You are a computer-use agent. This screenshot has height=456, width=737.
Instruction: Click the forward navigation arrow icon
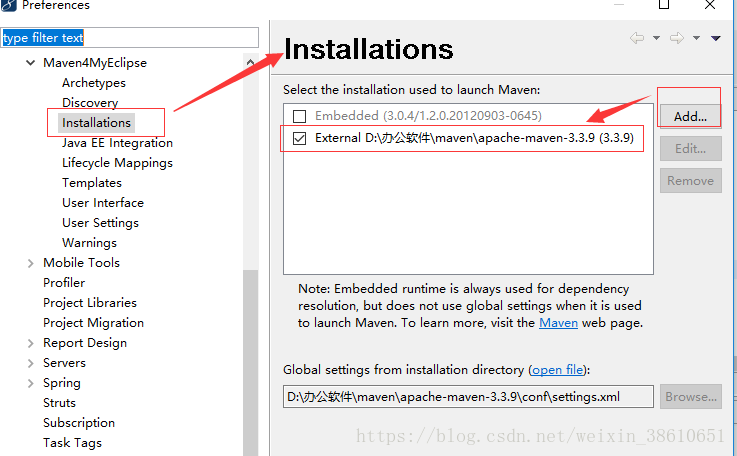(x=677, y=38)
